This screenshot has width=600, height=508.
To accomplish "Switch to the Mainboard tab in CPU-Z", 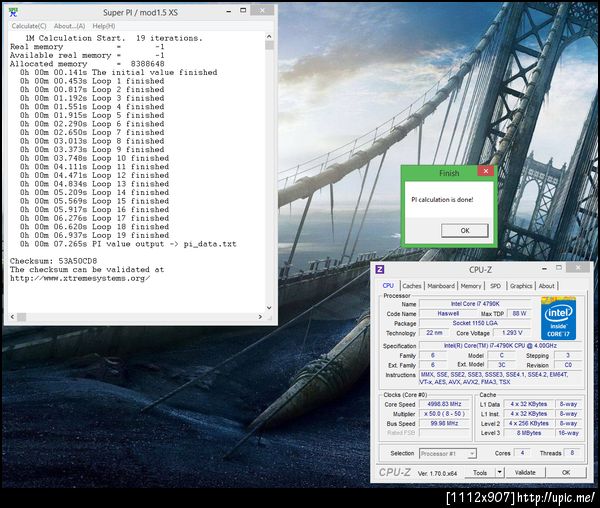I will [x=441, y=286].
